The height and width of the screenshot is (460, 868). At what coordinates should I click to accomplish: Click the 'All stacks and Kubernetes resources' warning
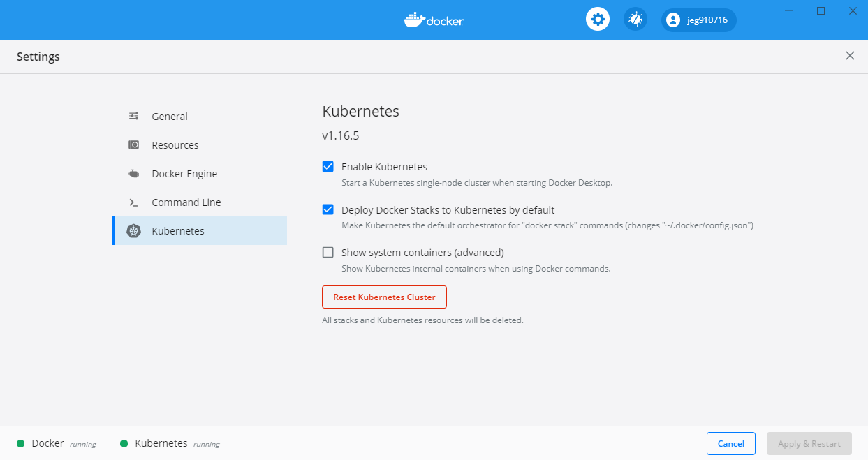click(422, 320)
